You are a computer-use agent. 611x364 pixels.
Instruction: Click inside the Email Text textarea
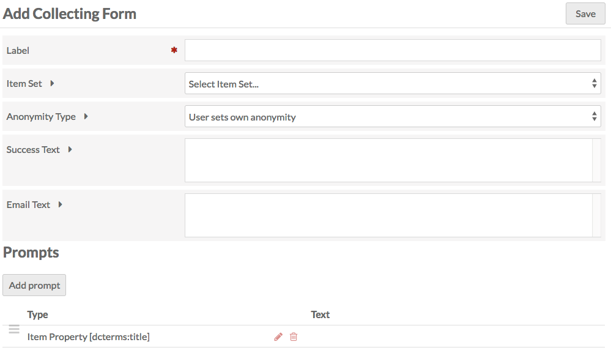tap(388, 215)
